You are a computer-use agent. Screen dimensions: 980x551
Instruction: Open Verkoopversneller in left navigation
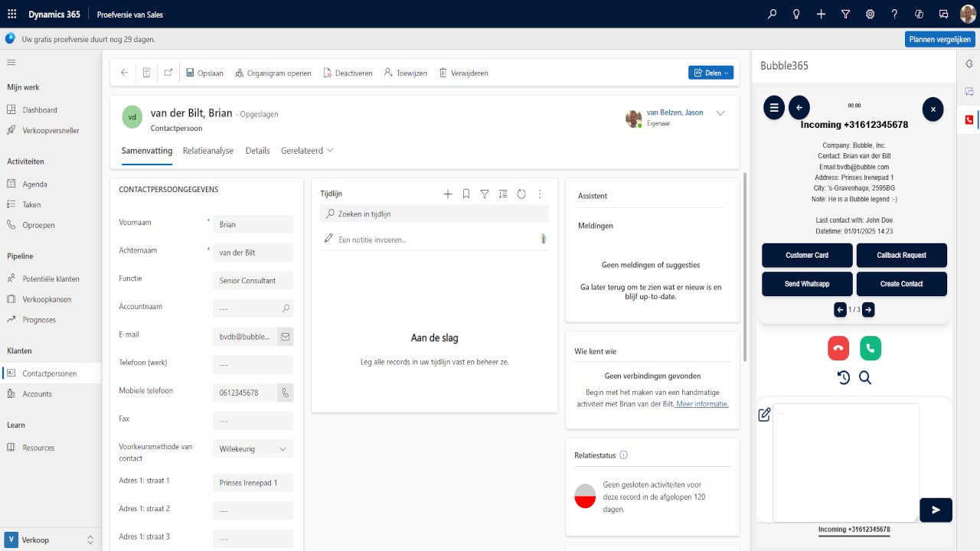coord(51,131)
